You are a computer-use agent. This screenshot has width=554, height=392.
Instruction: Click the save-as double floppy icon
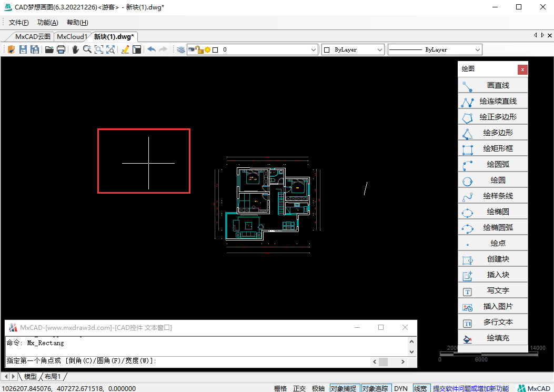35,49
